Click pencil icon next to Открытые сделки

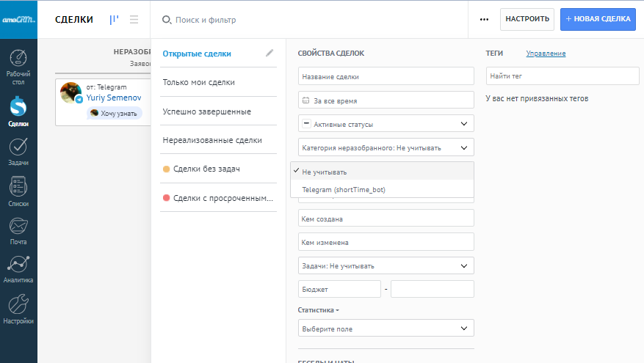coord(269,54)
